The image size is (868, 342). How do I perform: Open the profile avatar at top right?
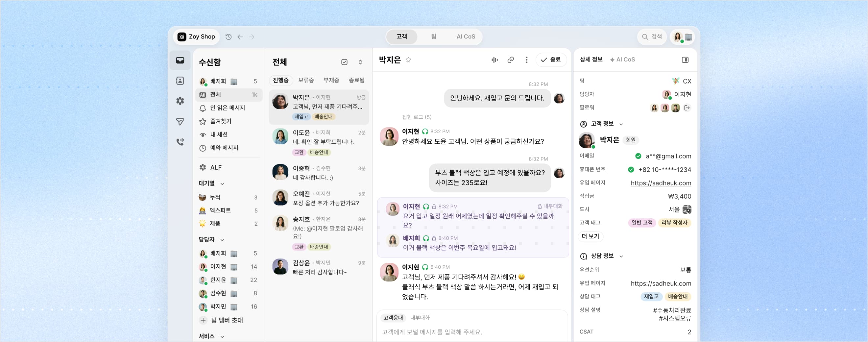click(678, 37)
